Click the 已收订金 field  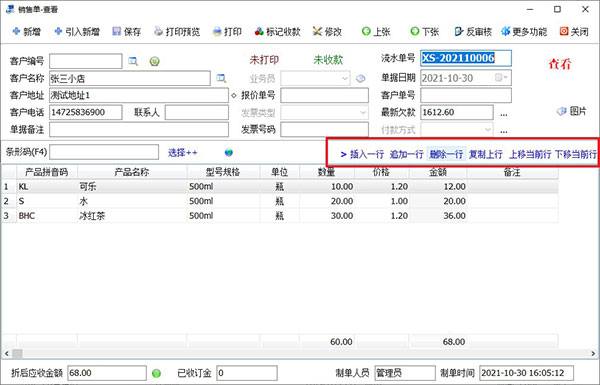click(x=247, y=373)
